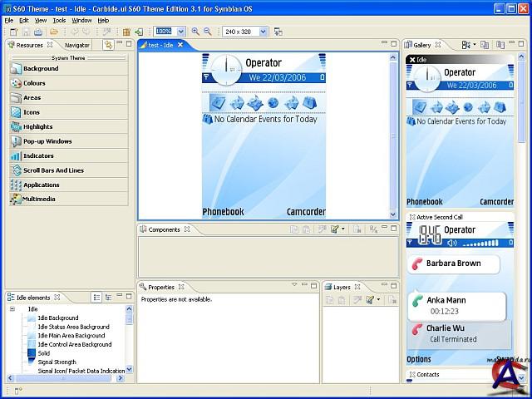
Task: Open the 240 x 320 resolution dropdown
Action: click(263, 32)
